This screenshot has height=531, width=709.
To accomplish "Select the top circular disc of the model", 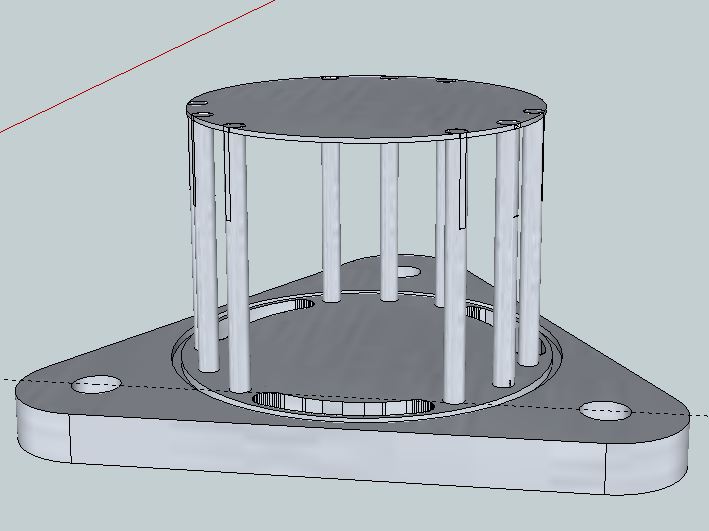I will (366, 109).
